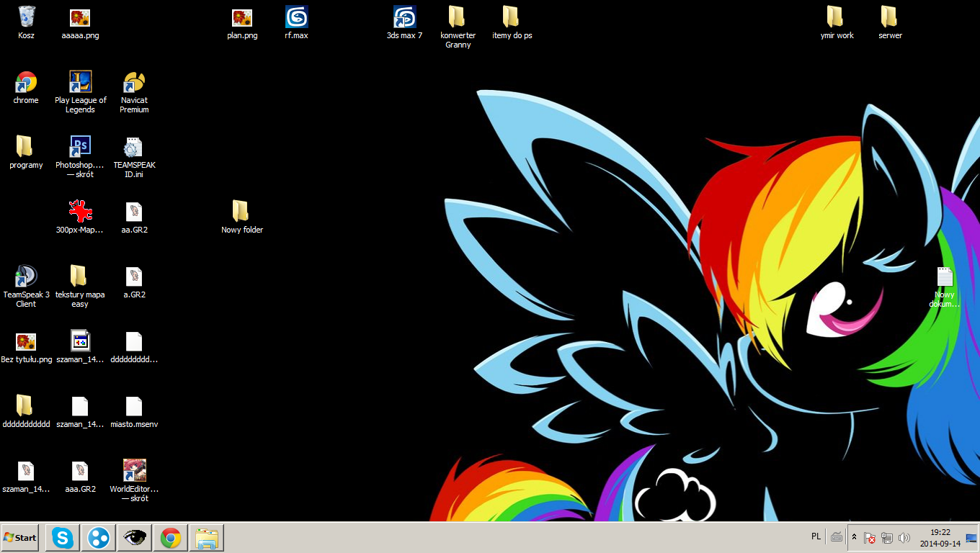Select the chrome desktop shortcut
This screenshot has height=553, width=980.
pyautogui.click(x=26, y=87)
